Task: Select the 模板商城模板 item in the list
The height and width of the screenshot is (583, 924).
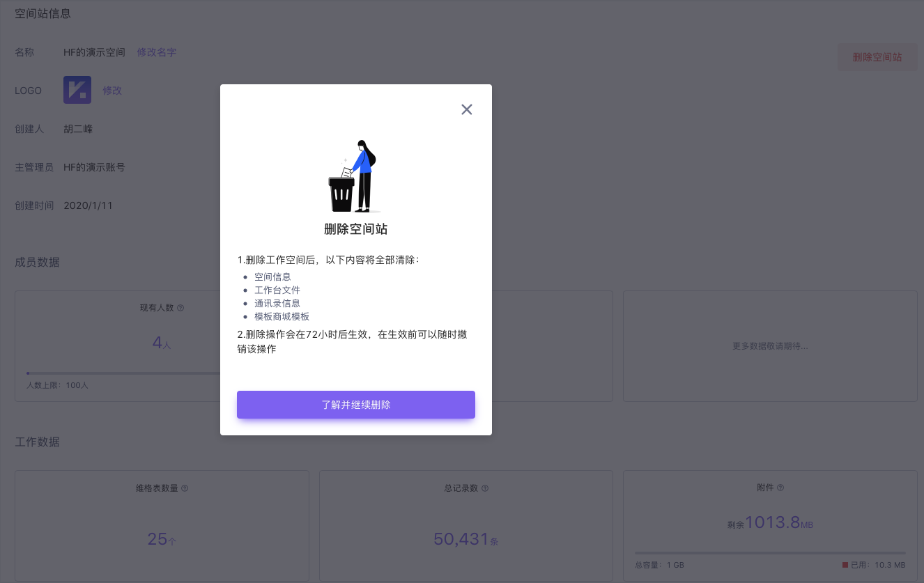Action: pyautogui.click(x=280, y=316)
